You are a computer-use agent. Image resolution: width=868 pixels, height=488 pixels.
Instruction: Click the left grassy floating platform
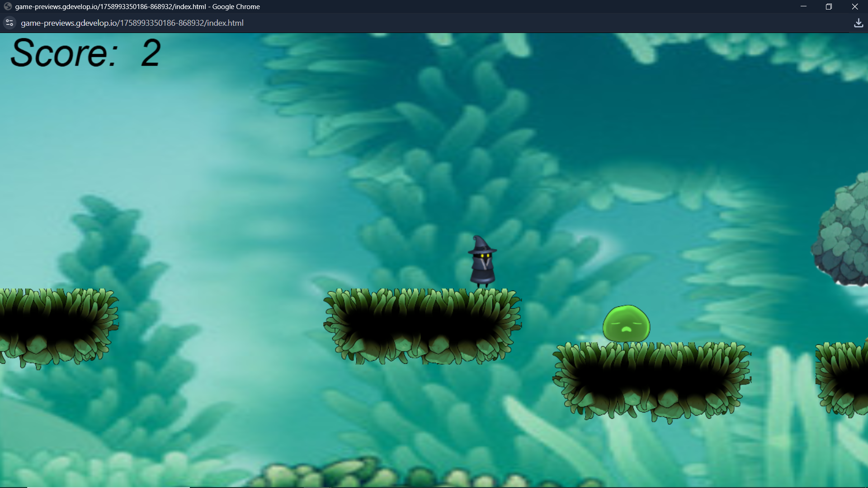pyautogui.click(x=57, y=325)
